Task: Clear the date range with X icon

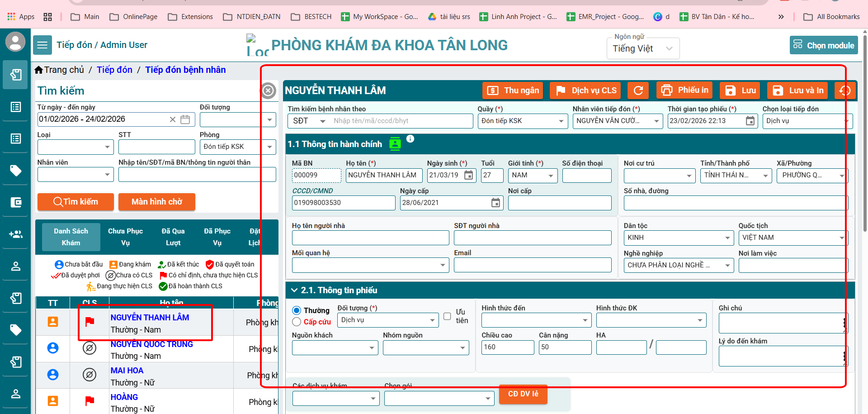Action: click(x=173, y=119)
